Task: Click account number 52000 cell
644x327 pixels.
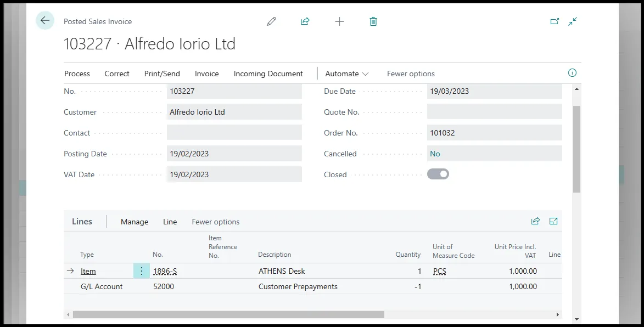Action: (164, 286)
